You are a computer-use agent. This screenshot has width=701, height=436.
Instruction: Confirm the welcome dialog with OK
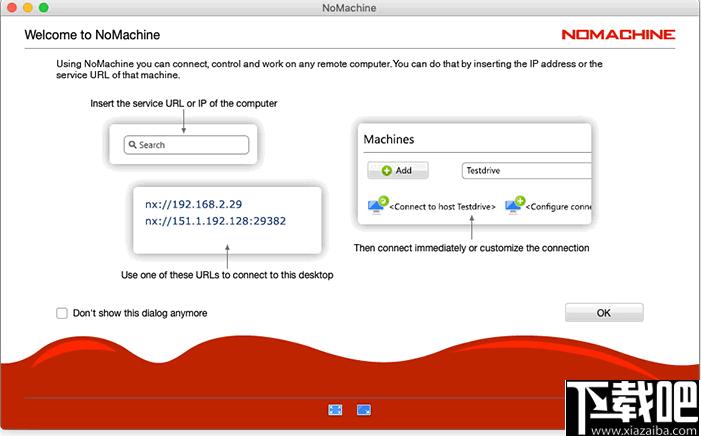[x=604, y=313]
